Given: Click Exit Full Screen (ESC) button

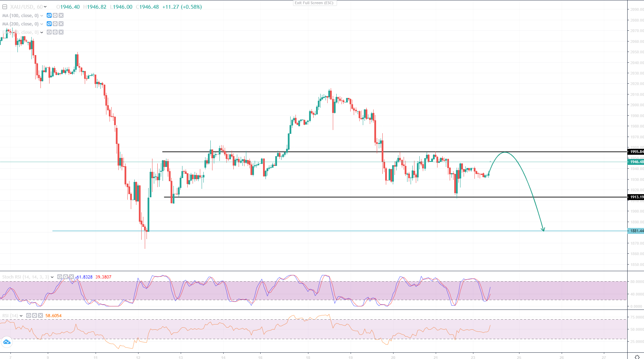Looking at the screenshot, I should 314,3.
